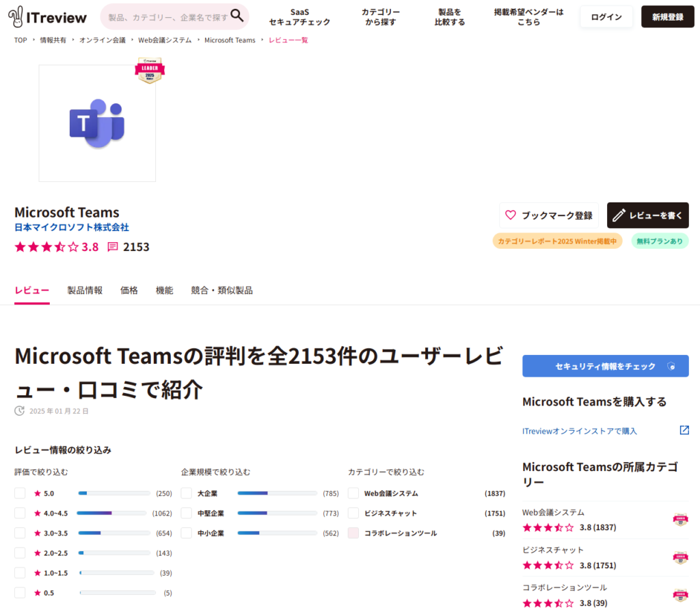Focus the product search input field
Viewport: 700px width, 612px height.
168,17
